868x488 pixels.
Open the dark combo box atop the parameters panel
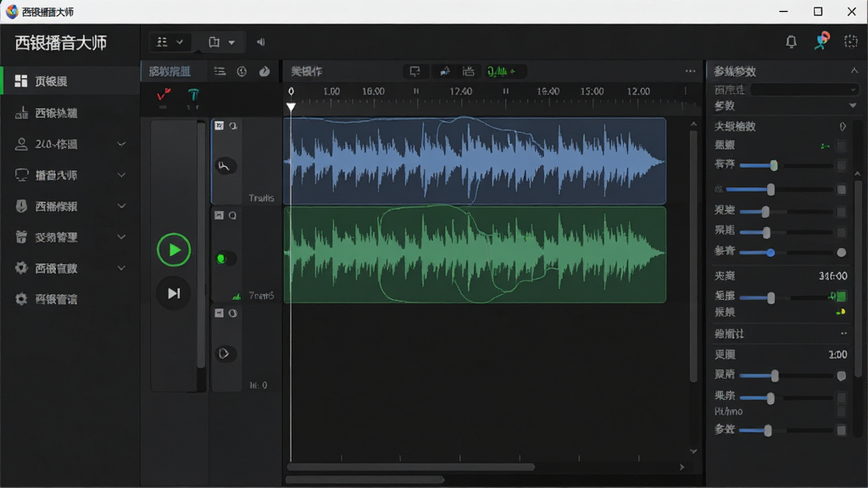point(804,90)
